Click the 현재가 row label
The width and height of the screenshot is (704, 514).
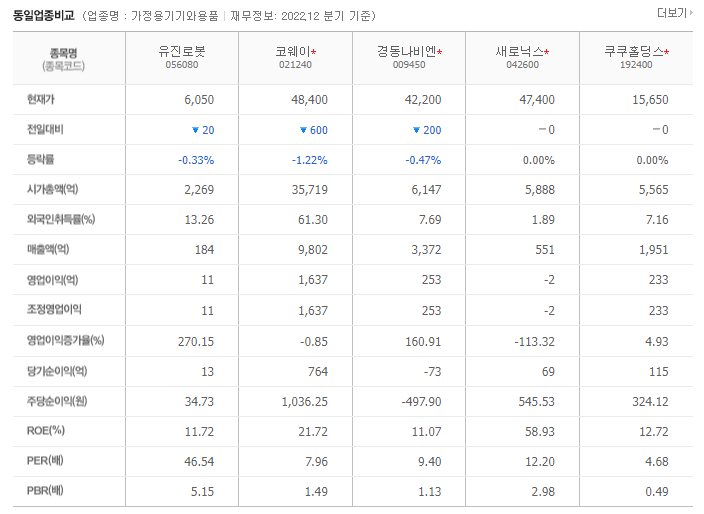point(41,99)
